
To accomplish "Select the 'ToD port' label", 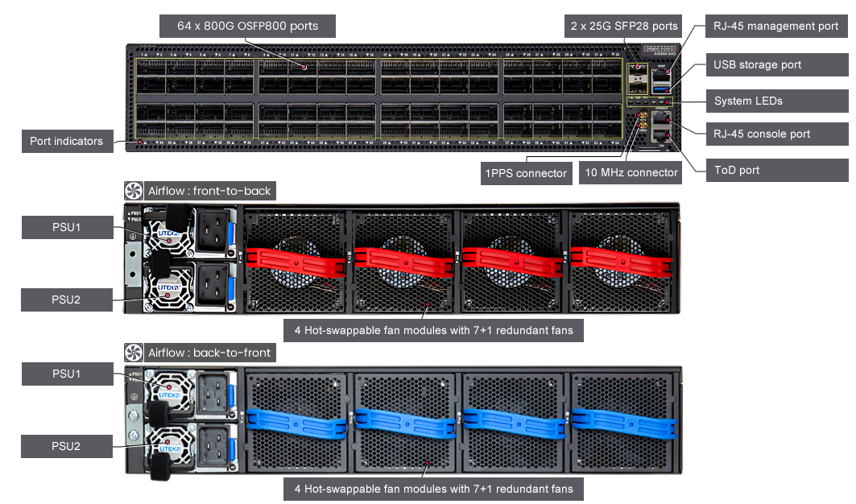I will point(737,170).
